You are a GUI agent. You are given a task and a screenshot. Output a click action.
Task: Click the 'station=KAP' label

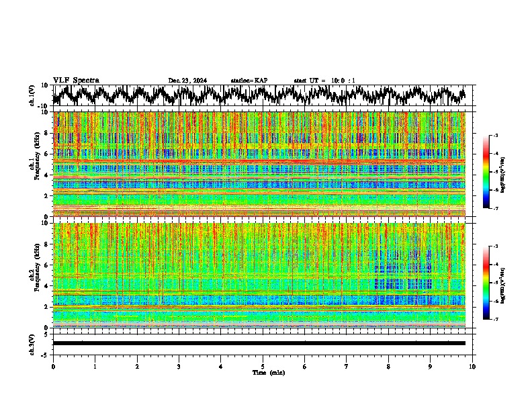(249, 81)
